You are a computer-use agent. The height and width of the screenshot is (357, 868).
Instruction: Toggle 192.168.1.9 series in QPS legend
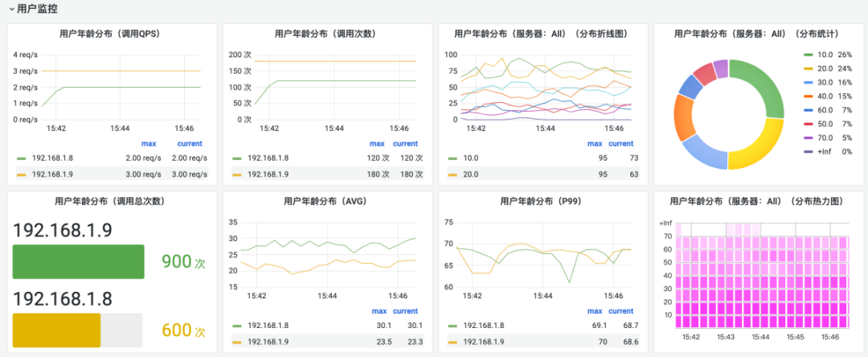(52, 174)
